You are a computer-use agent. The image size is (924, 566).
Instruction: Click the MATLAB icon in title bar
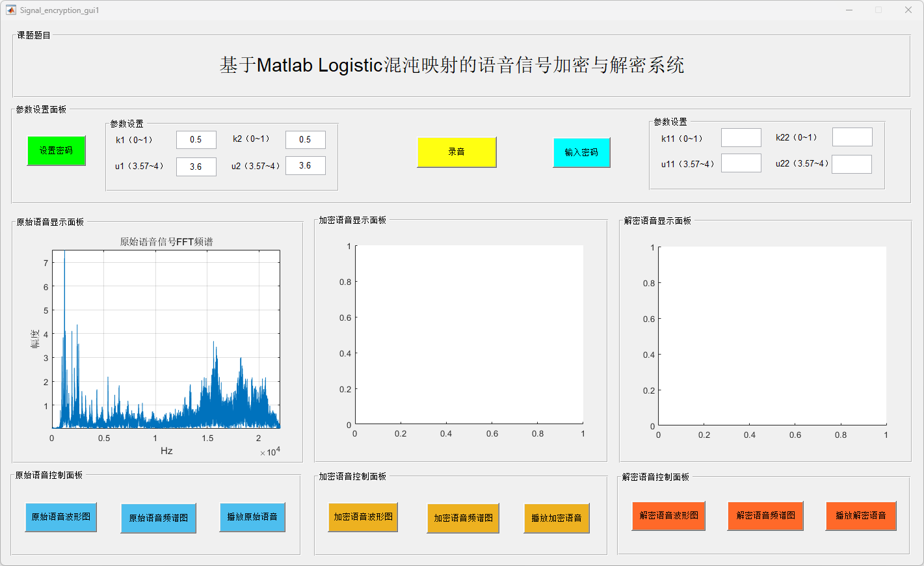coord(11,10)
